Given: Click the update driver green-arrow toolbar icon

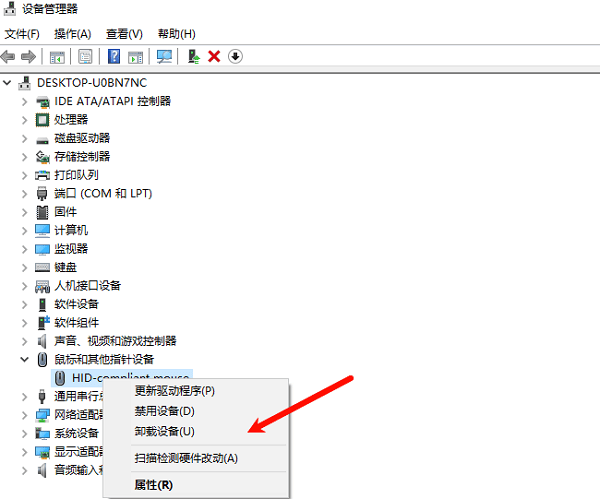Looking at the screenshot, I should click(x=193, y=57).
